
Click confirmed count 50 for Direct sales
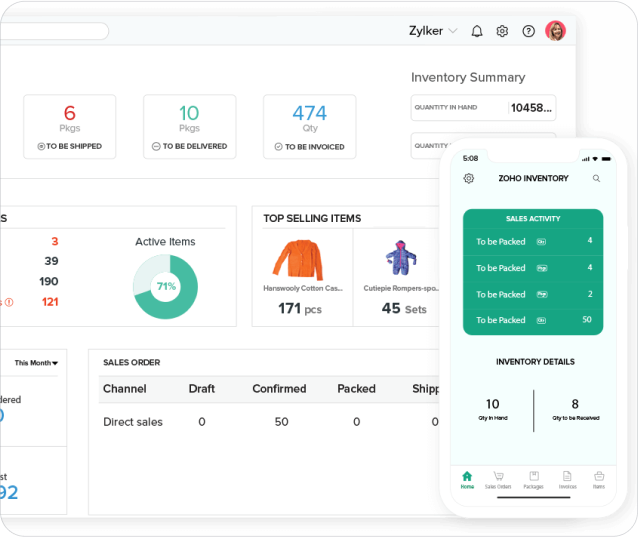pos(281,422)
